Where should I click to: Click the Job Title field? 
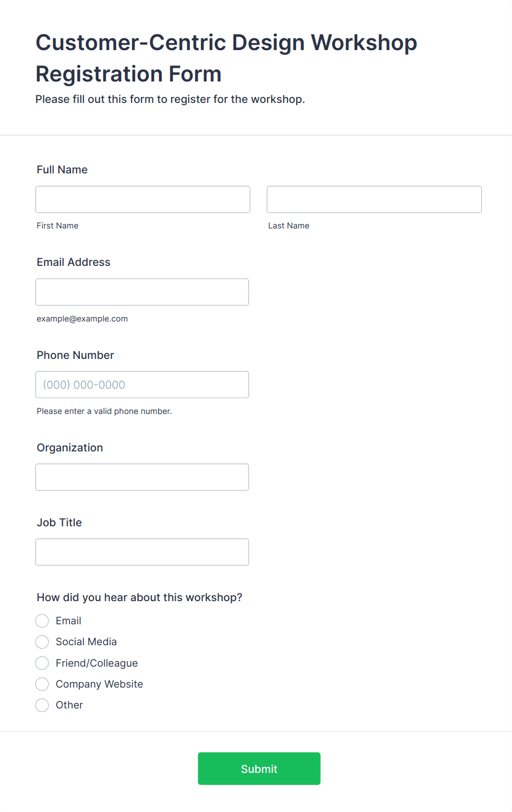[x=142, y=552]
